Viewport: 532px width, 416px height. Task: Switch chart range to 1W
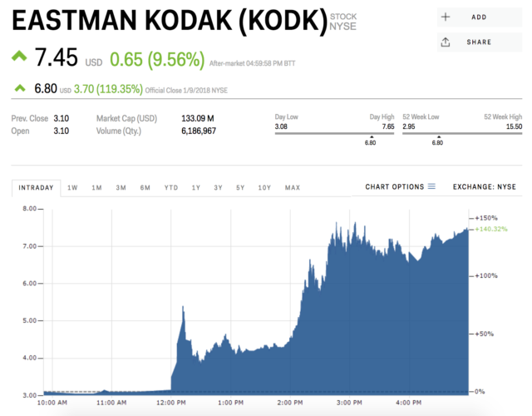(x=72, y=188)
